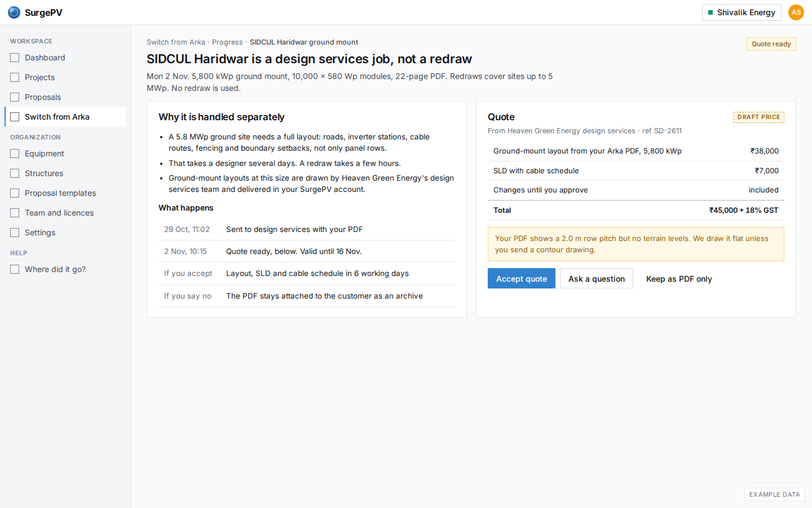Image resolution: width=812 pixels, height=508 pixels.
Task: Click the square icon beside Equipment
Action: click(x=15, y=154)
